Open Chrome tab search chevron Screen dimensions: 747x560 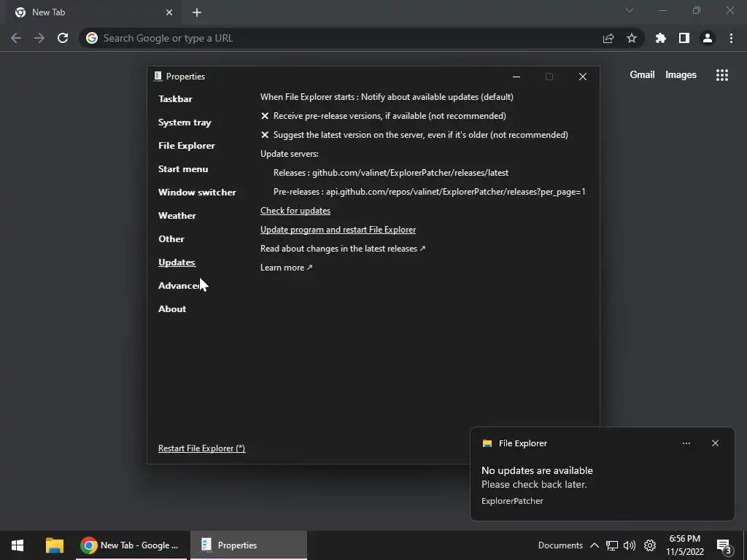coord(630,10)
